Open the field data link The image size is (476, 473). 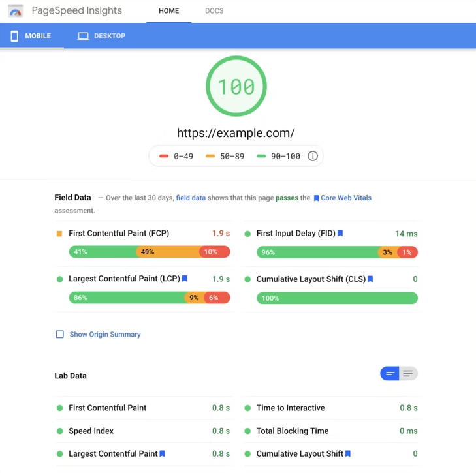(191, 198)
